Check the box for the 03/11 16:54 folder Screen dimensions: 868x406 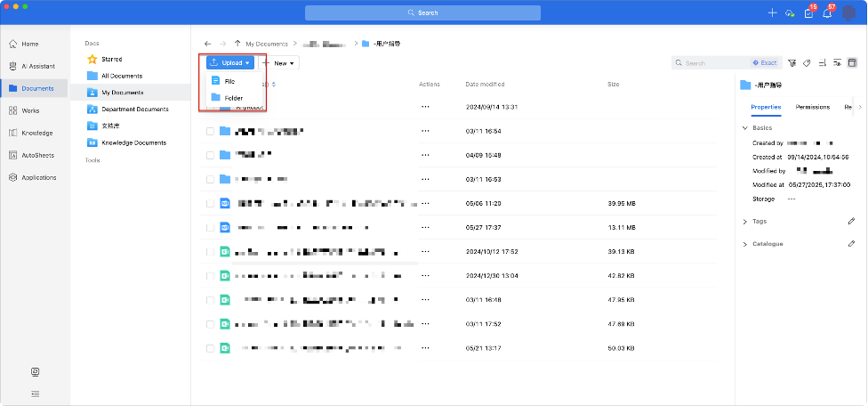coord(210,131)
